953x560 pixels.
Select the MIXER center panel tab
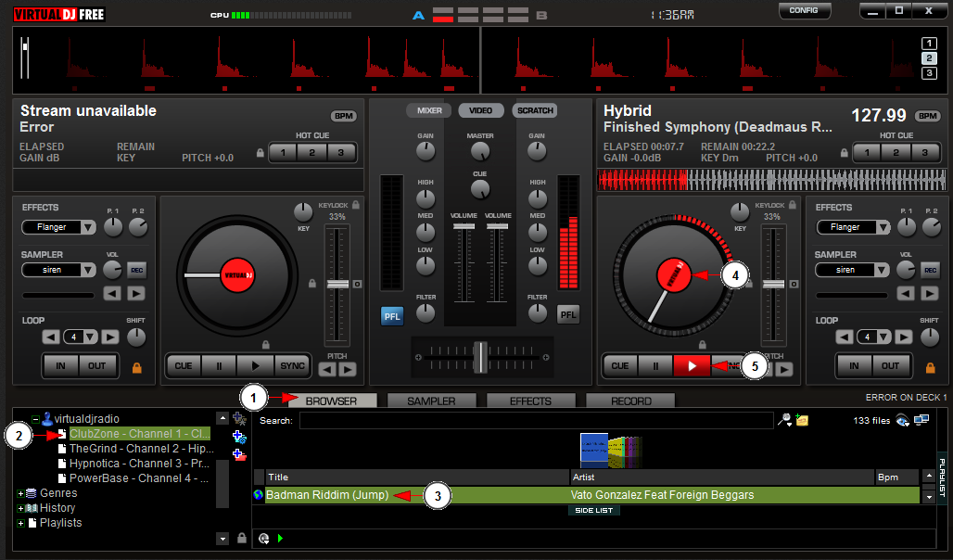point(429,110)
